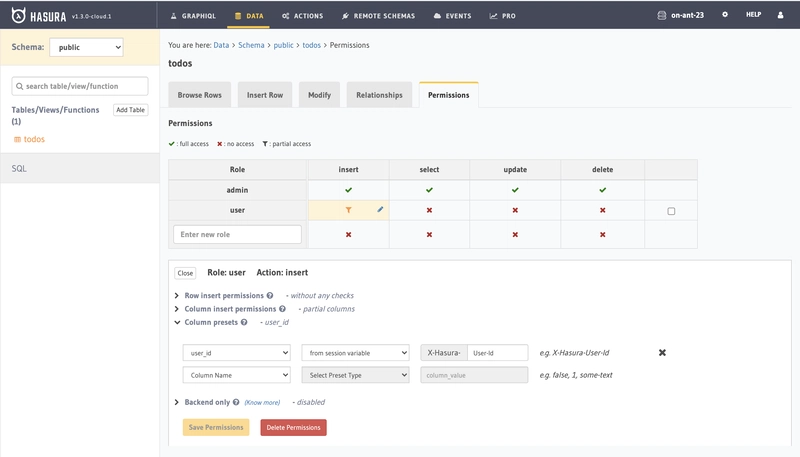The width and height of the screenshot is (800, 457).
Task: Click Add Table button
Action: [x=131, y=110]
